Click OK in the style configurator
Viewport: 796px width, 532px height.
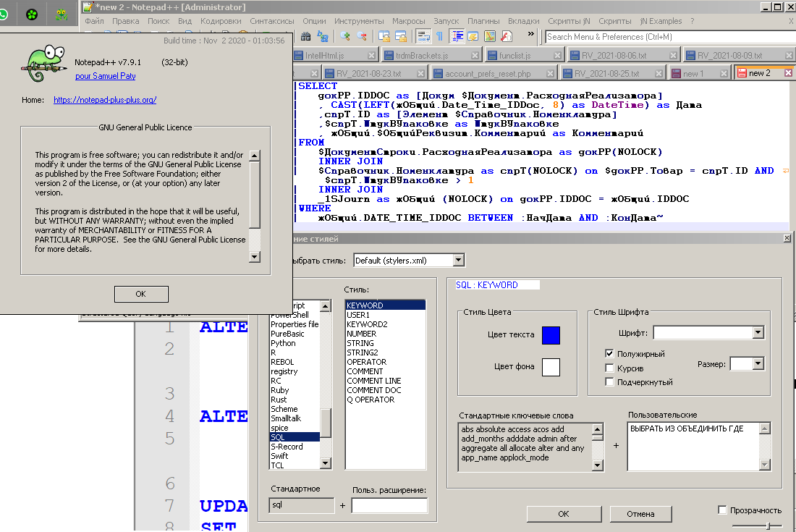point(564,514)
